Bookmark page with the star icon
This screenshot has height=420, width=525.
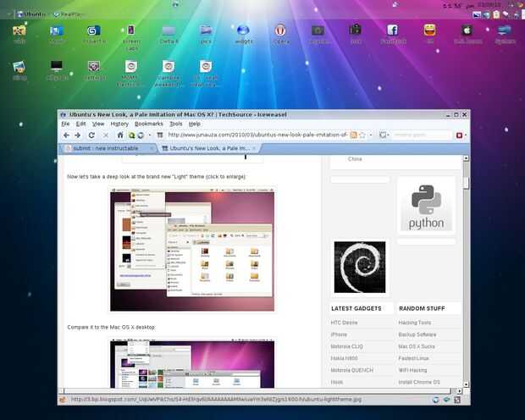click(362, 135)
